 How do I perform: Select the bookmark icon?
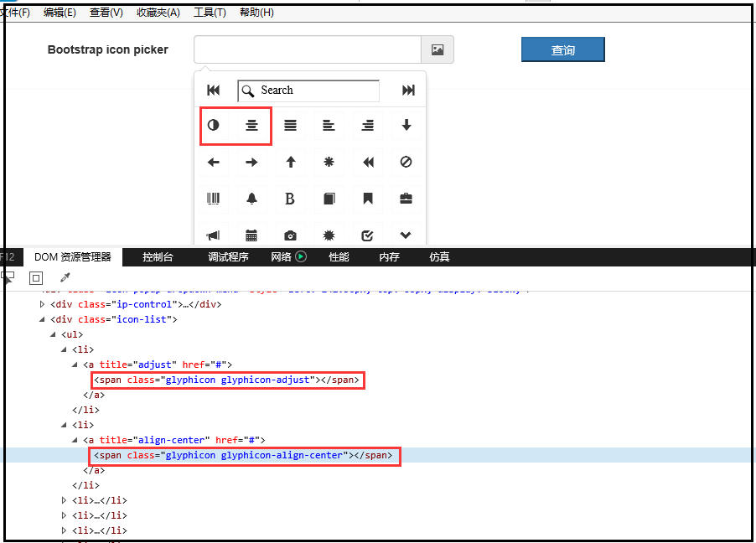point(367,199)
